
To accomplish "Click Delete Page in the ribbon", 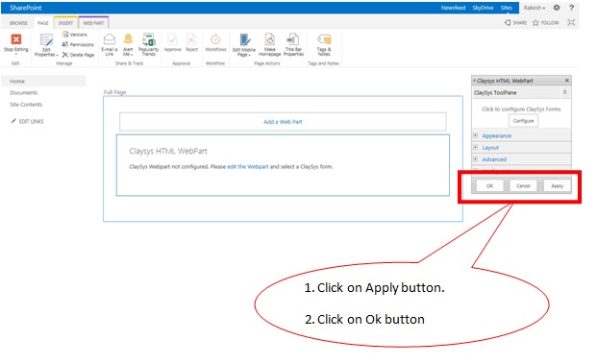I will tap(78, 55).
